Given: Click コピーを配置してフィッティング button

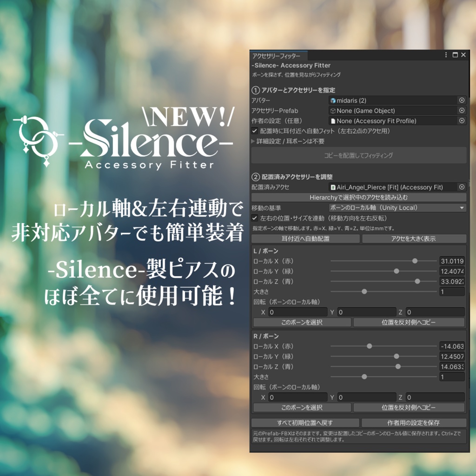Looking at the screenshot, I should 358,155.
